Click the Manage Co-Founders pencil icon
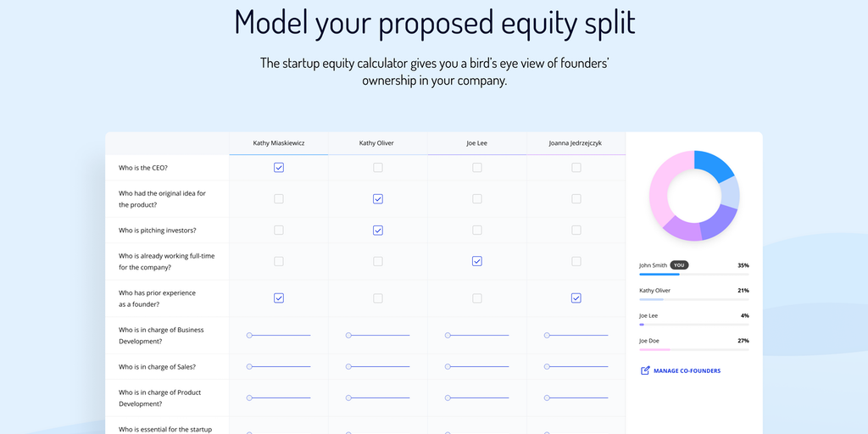The image size is (868, 434). pyautogui.click(x=645, y=370)
